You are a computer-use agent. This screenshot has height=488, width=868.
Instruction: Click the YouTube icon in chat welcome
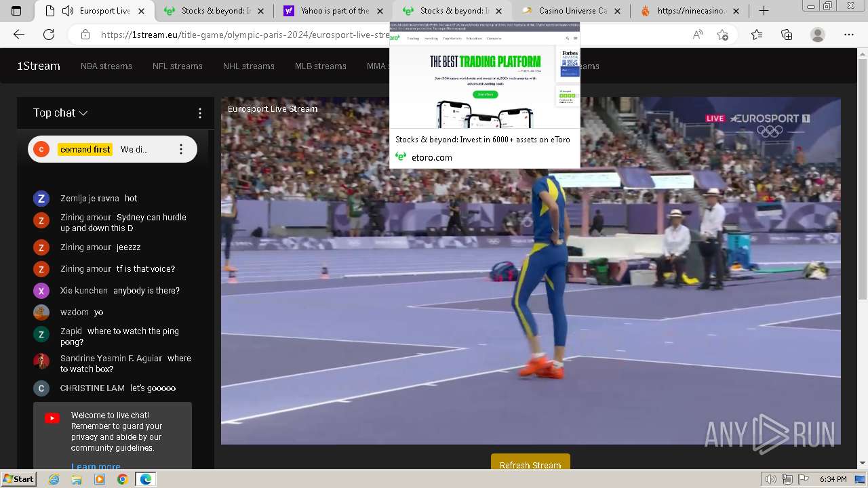[52, 418]
